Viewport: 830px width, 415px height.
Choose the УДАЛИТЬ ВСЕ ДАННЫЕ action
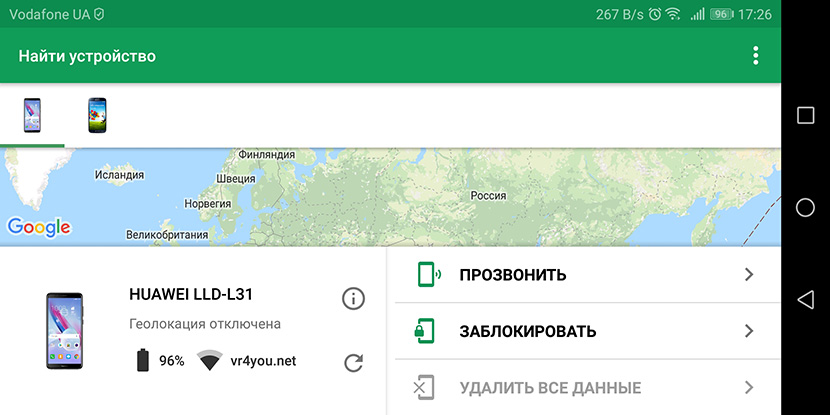coord(588,387)
